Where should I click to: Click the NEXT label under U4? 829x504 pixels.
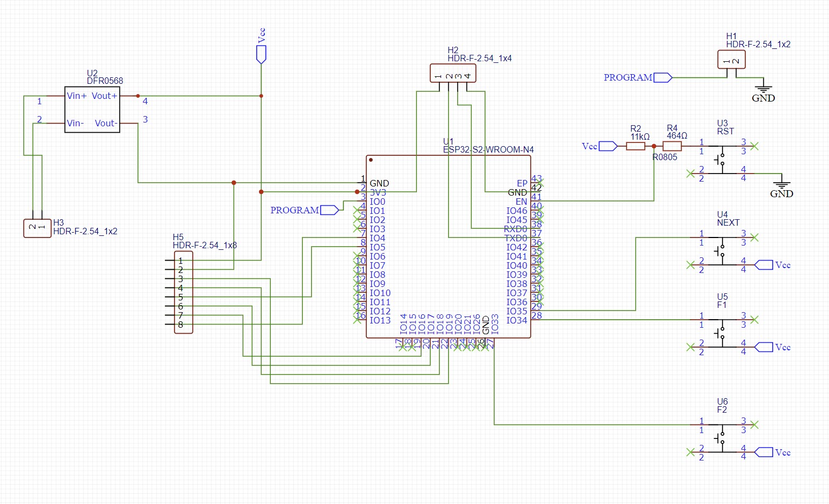(728, 223)
